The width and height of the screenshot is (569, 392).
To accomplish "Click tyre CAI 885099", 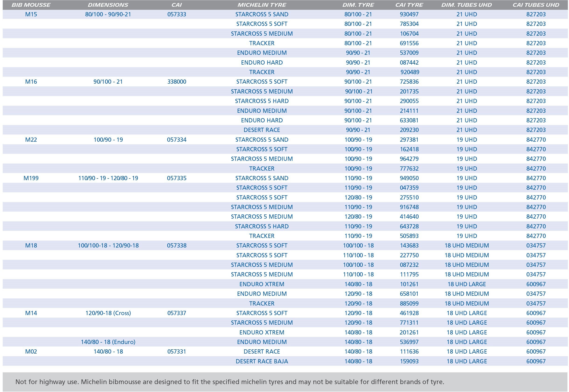I will click(x=409, y=303).
